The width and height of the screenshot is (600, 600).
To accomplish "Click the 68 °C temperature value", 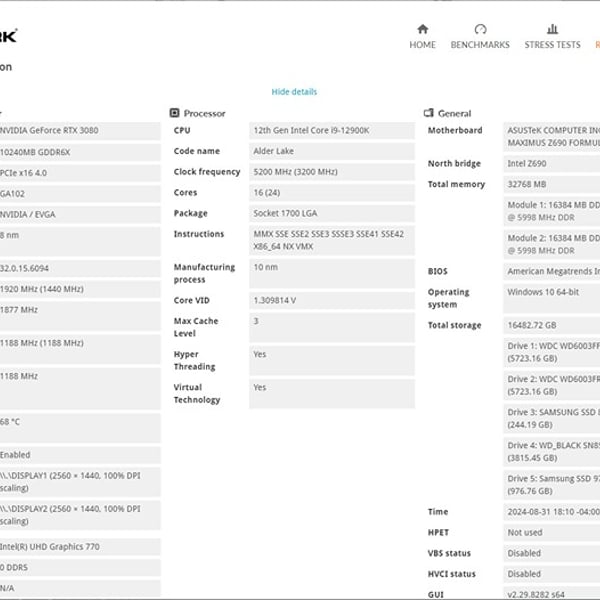I will 80,428.
